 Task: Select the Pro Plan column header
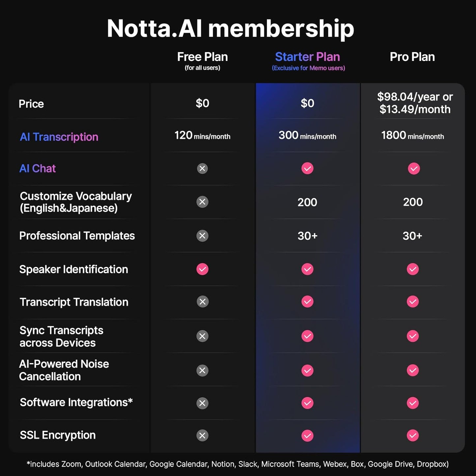click(412, 57)
